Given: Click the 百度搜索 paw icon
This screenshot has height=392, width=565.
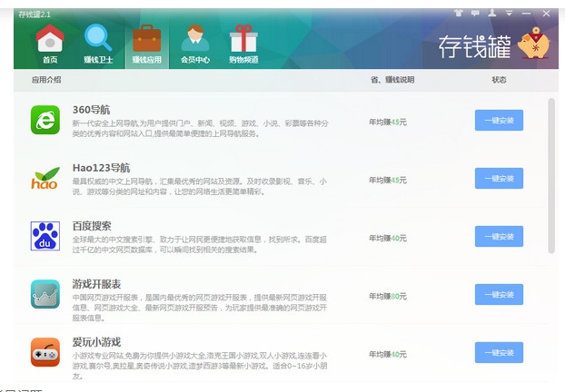Looking at the screenshot, I should 45,236.
